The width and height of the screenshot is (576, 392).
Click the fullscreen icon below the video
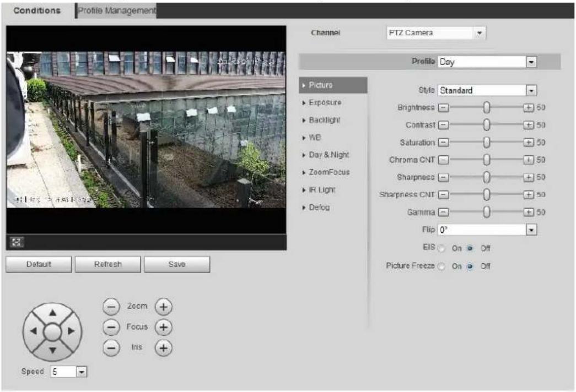17,242
